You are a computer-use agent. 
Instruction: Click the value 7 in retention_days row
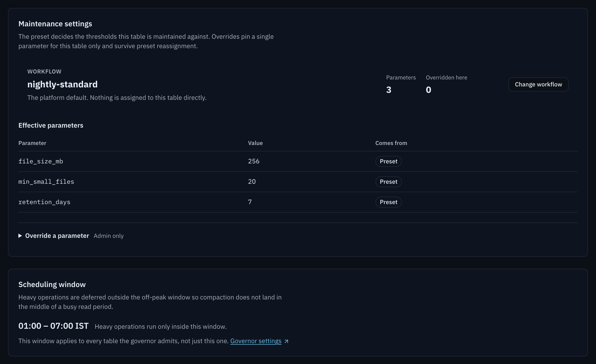[x=250, y=202]
